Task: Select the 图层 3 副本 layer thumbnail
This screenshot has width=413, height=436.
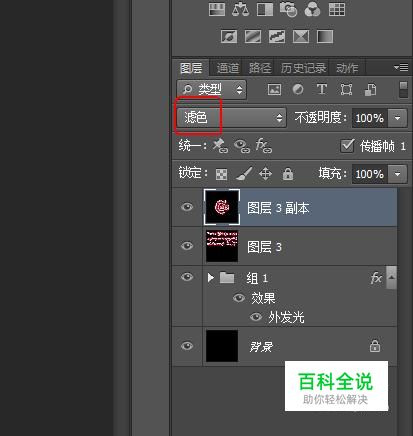Action: pyautogui.click(x=222, y=207)
